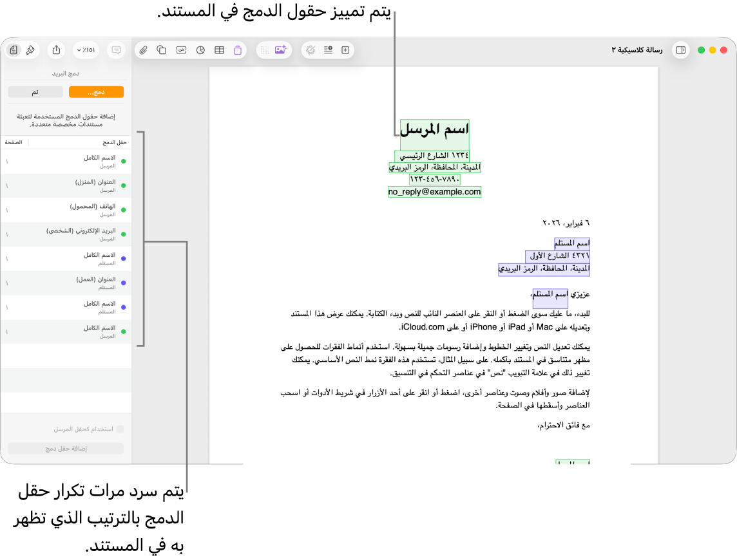This screenshot has width=737, height=560.
Task: Click the dotted grid icon in toolbar
Action: [x=265, y=50]
